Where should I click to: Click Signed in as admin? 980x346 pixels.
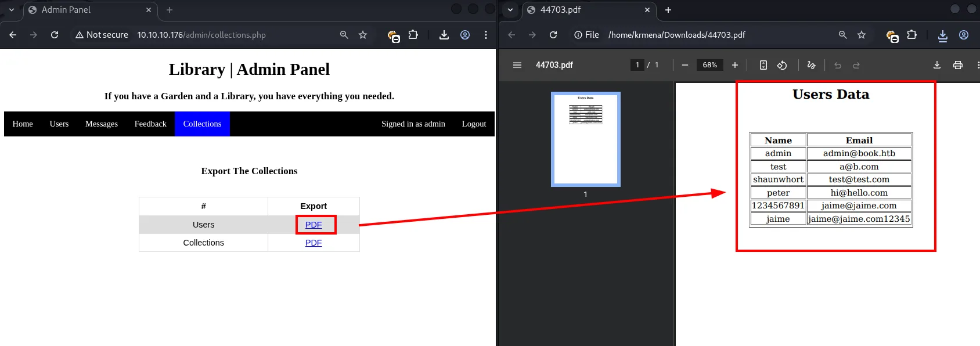click(413, 124)
